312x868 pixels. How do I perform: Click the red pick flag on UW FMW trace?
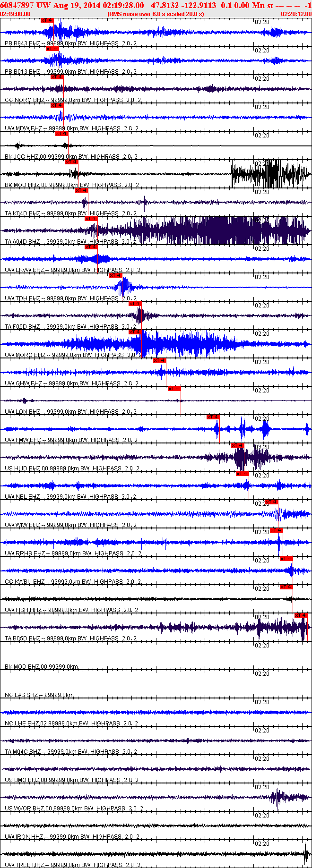213,417
